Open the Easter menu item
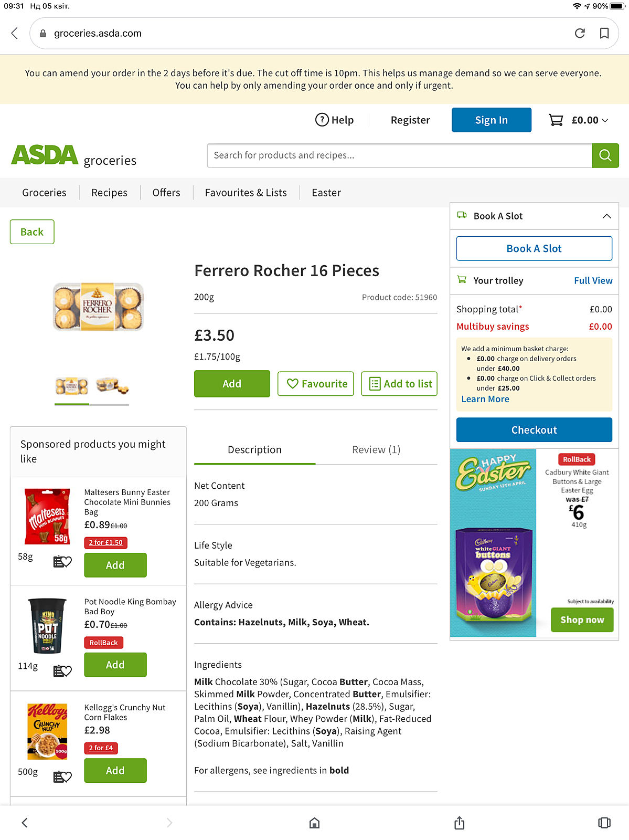629x840 pixels. click(x=326, y=193)
